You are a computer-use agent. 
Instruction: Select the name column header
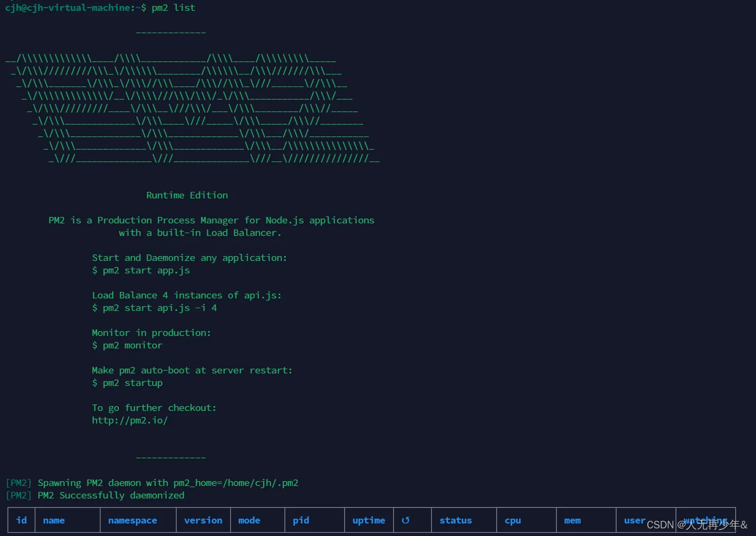[x=53, y=520]
